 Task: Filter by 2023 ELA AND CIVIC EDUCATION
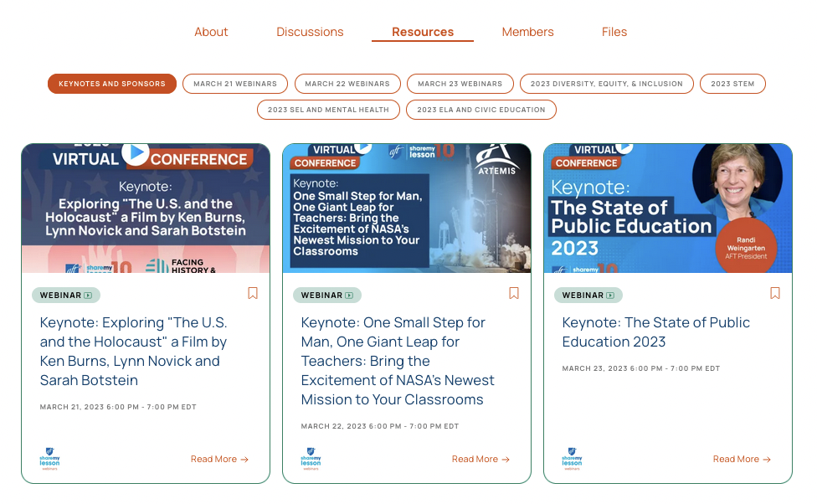tap(481, 110)
